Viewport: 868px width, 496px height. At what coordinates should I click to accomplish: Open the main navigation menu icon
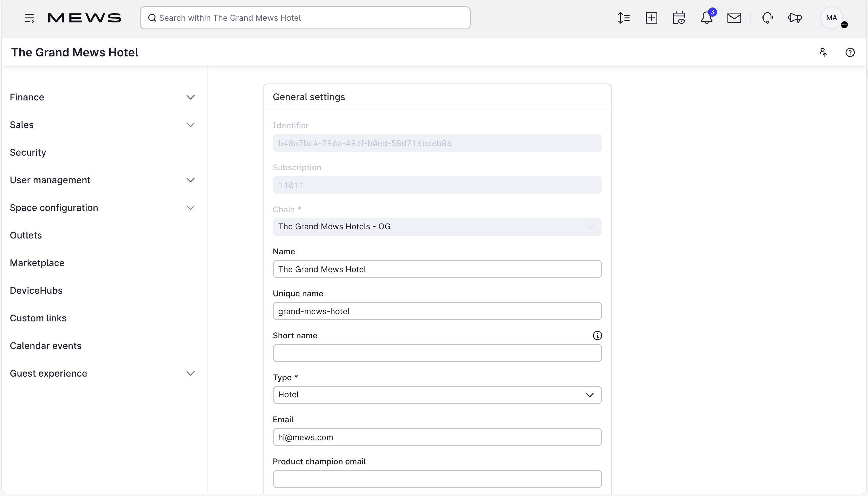[x=30, y=18]
